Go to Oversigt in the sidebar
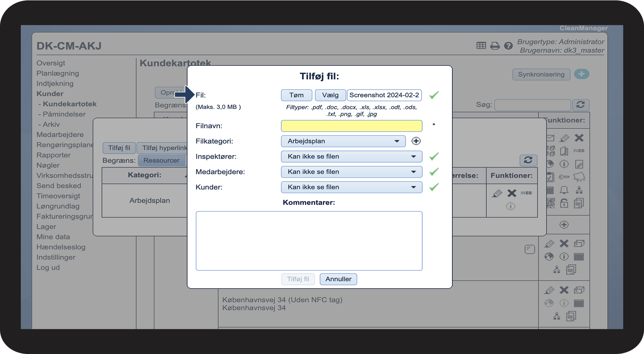Screen dimensions: 644x354 click(51, 63)
